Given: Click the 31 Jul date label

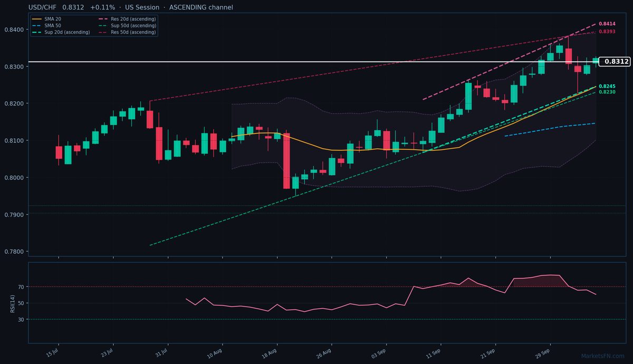Looking at the screenshot, I should click(x=161, y=352).
